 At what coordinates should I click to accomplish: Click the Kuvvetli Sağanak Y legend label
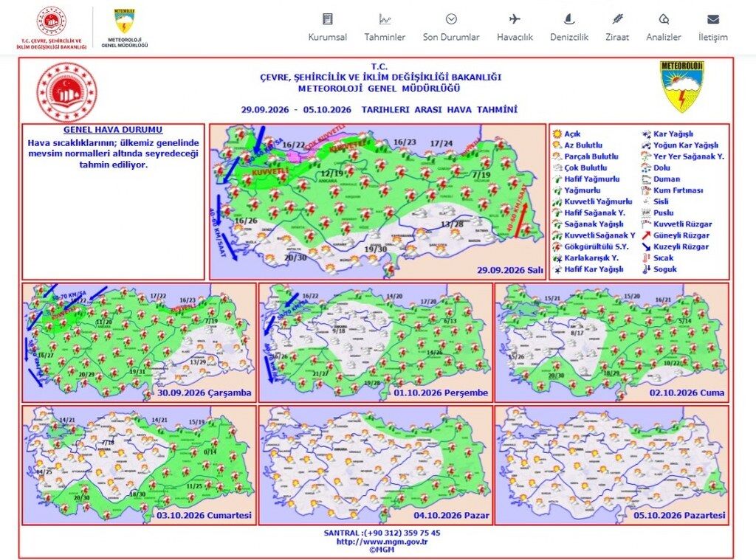click(x=599, y=235)
